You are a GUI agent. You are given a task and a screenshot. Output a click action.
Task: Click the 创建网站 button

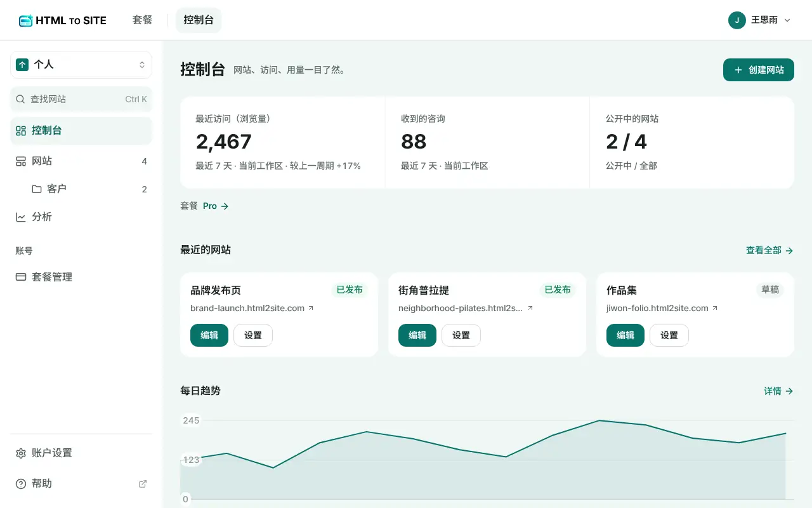pyautogui.click(x=759, y=70)
